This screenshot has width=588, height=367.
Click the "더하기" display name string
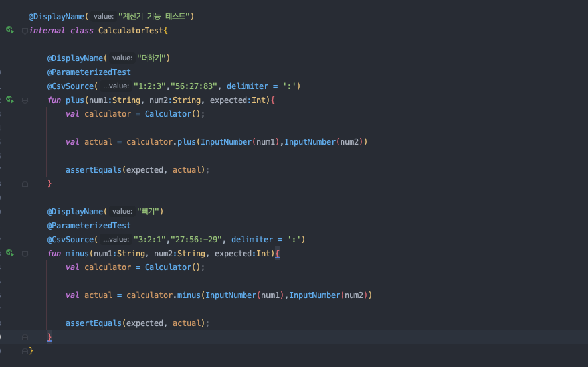151,58
